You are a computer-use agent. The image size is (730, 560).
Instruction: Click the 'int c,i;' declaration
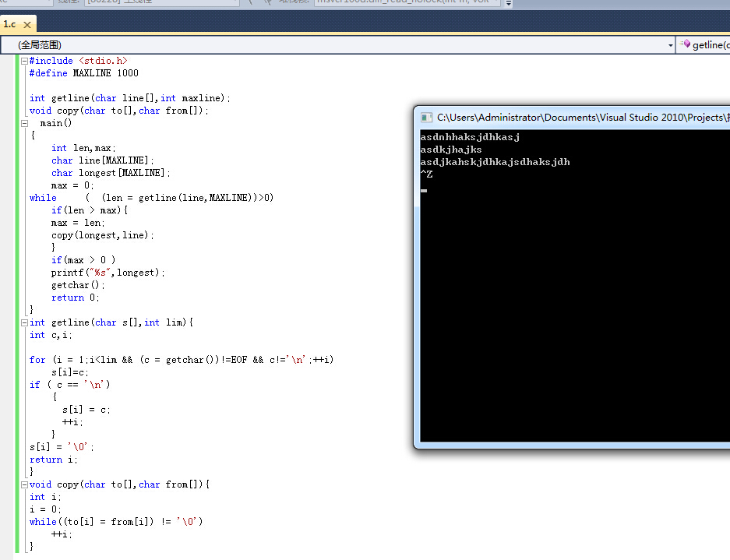point(51,335)
